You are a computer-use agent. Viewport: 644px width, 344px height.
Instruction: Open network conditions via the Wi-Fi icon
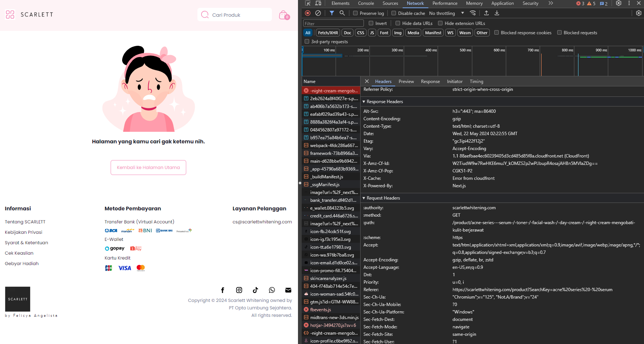pos(473,13)
